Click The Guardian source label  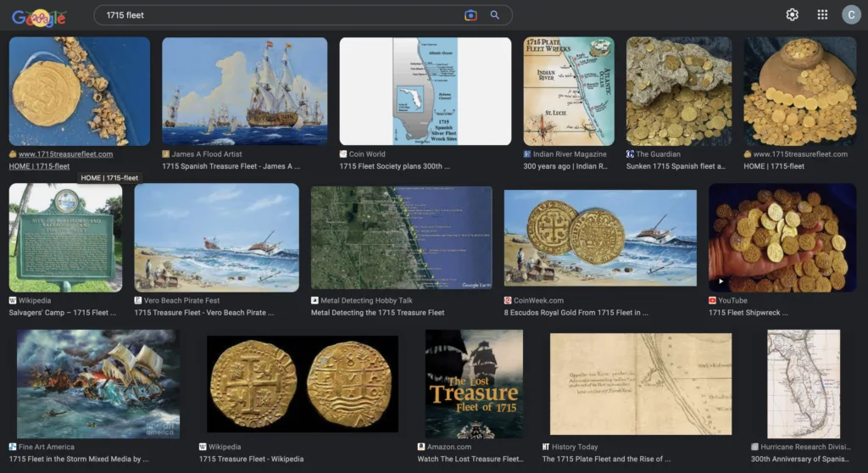coord(658,154)
